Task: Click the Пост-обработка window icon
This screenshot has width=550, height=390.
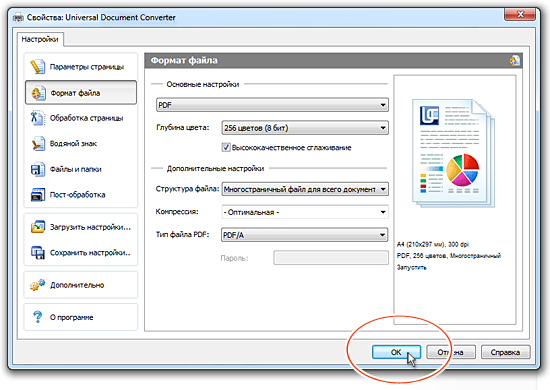Action: 38,195
